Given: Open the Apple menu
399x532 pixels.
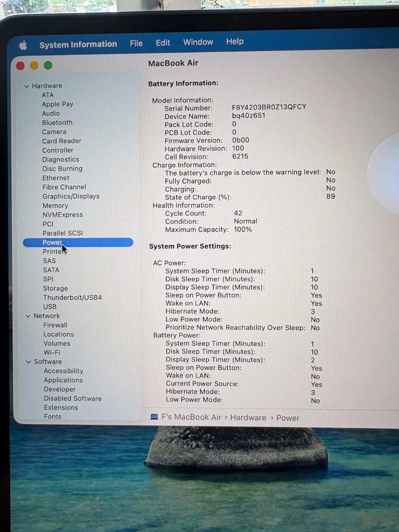Looking at the screenshot, I should 23,45.
